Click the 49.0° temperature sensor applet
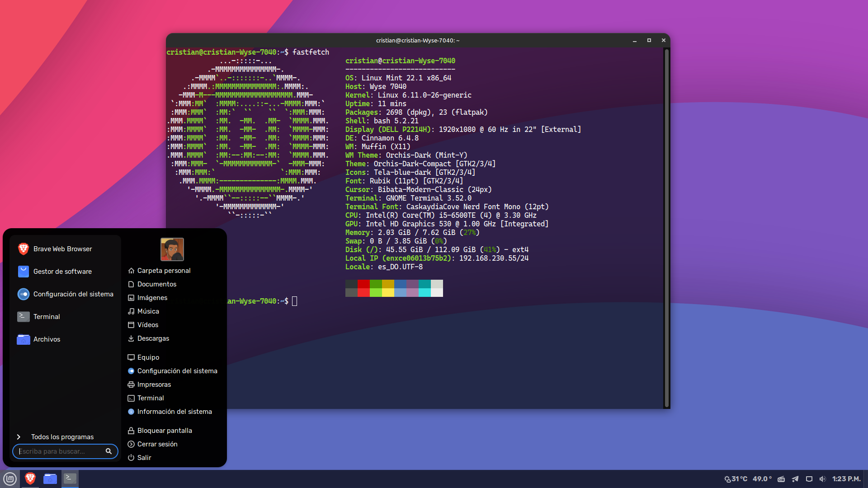This screenshot has width=868, height=488. click(762, 479)
